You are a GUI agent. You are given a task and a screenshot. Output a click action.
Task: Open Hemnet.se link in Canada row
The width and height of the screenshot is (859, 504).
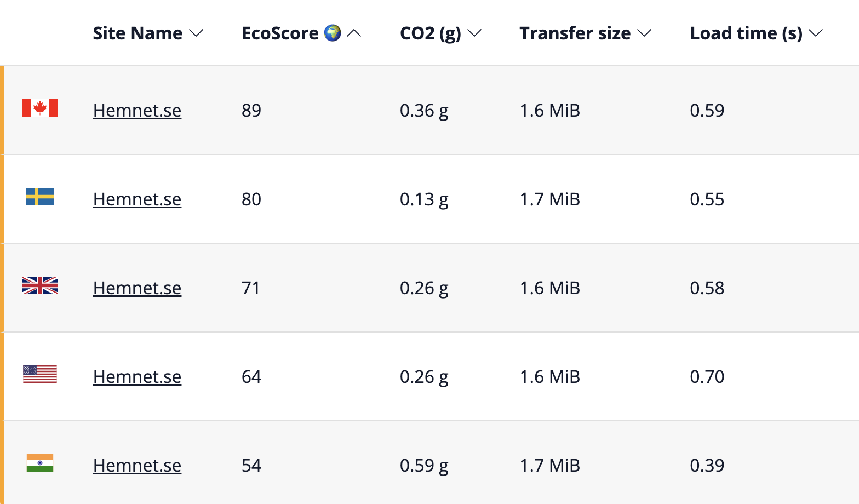pos(137,111)
